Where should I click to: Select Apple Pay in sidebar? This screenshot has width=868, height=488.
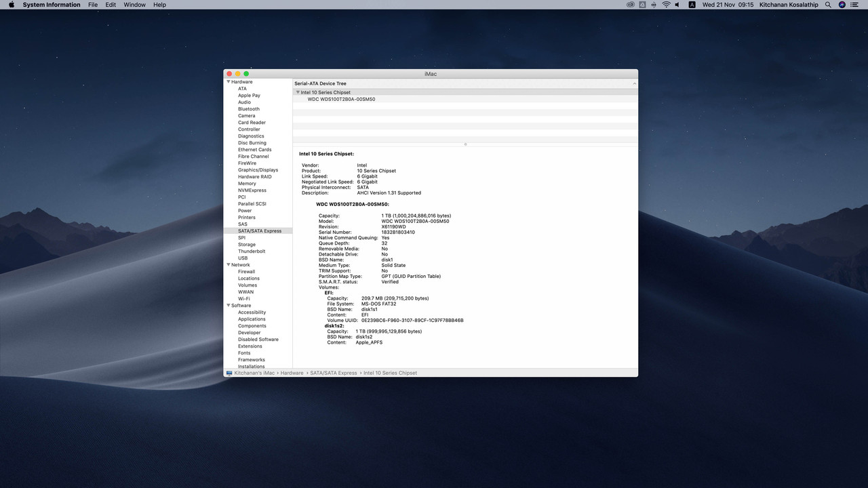click(249, 96)
